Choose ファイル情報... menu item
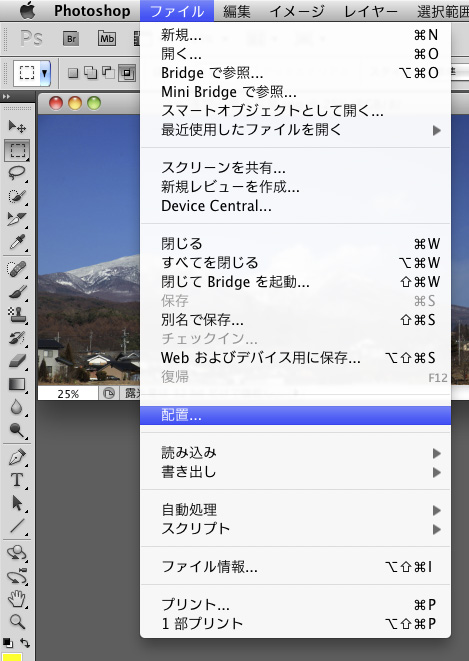Screen dimensions: 469x661 295,567
